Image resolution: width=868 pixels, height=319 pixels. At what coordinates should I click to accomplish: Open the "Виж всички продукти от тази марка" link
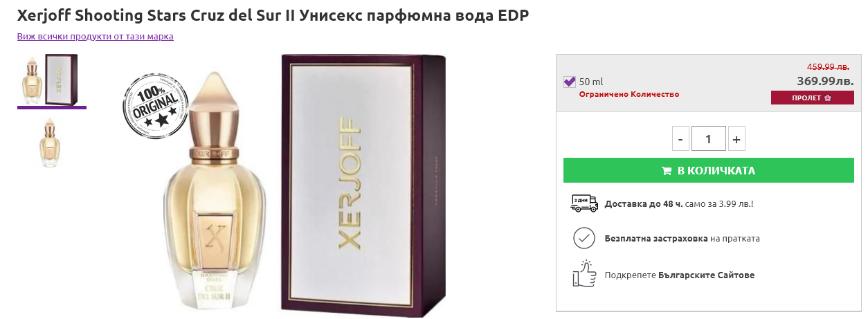(96, 36)
